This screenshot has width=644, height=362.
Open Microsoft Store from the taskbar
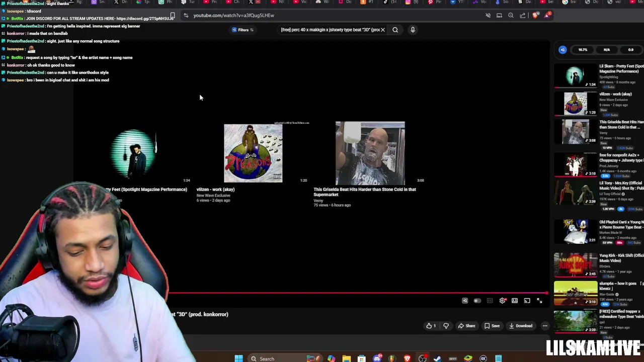[x=361, y=358]
